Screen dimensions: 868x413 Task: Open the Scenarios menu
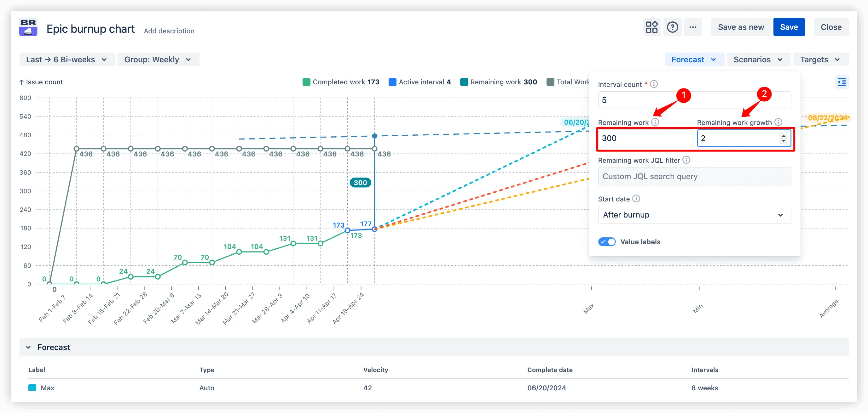tap(758, 59)
